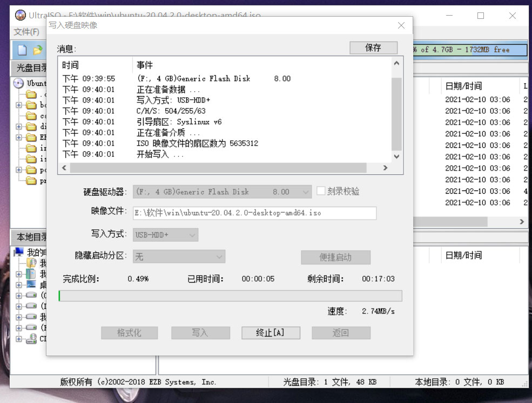Image resolution: width=532 pixels, height=403 pixels.
Task: Click the 格式化 button
Action: 129,333
